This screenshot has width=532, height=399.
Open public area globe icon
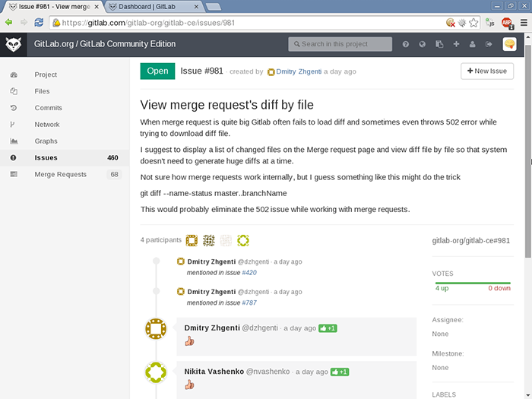(x=422, y=44)
